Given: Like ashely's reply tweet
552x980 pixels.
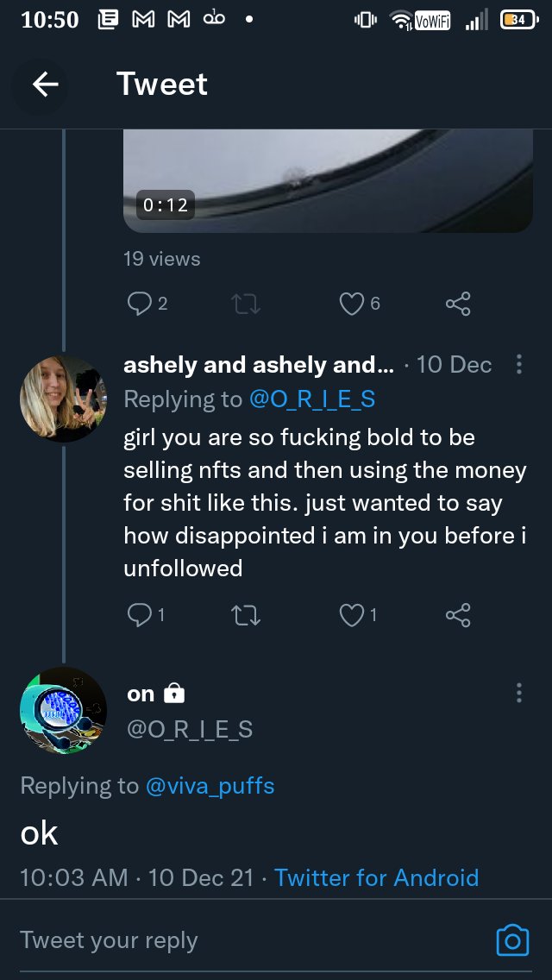Looking at the screenshot, I should coord(351,614).
